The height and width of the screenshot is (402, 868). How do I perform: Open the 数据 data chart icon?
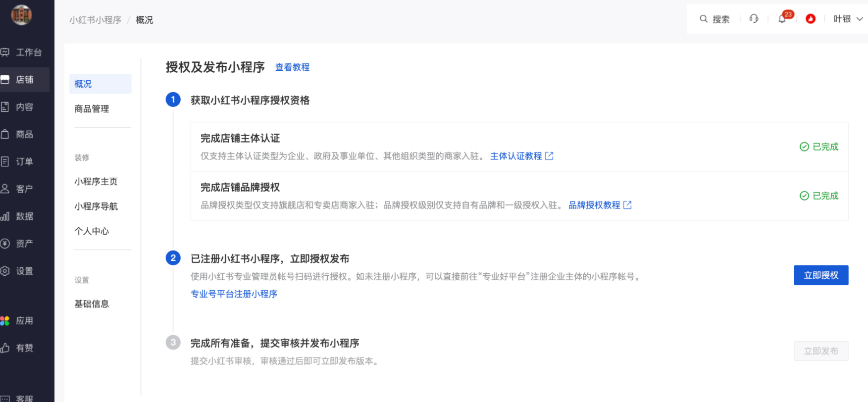point(5,216)
